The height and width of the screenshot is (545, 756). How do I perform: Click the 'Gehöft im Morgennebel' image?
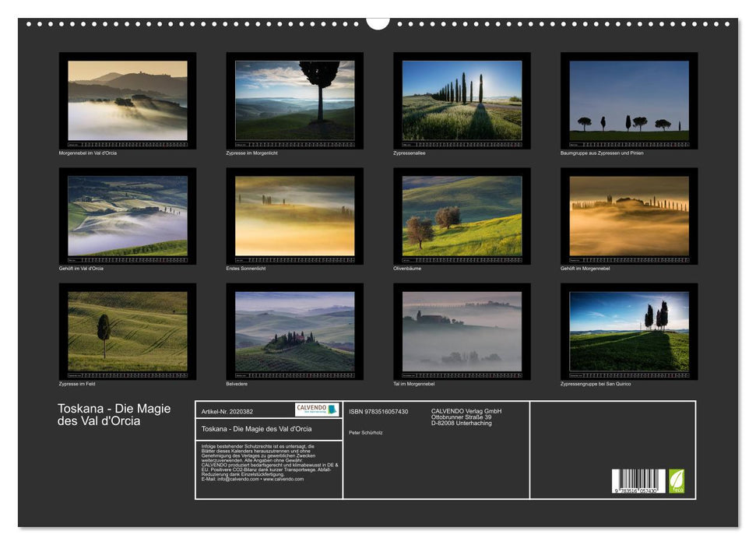point(628,216)
